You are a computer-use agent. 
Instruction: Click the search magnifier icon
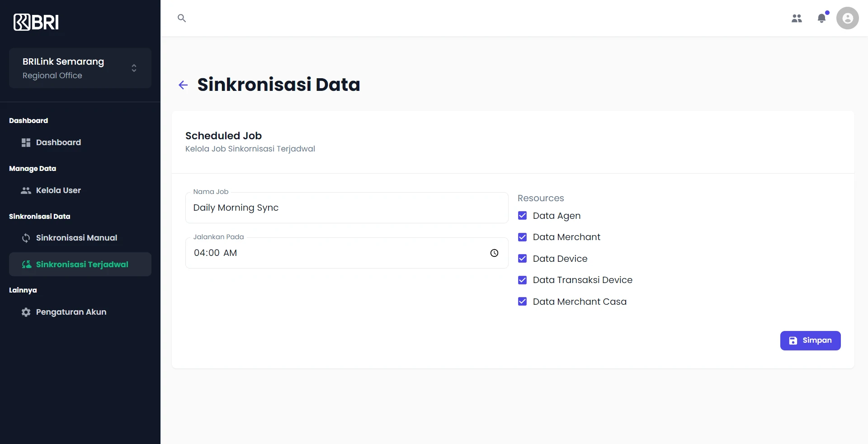[x=182, y=18]
